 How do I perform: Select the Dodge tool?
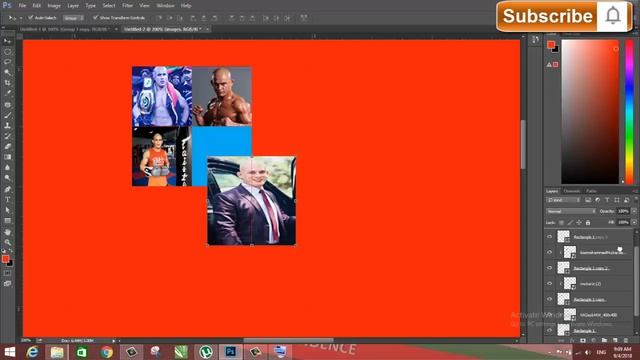click(7, 178)
